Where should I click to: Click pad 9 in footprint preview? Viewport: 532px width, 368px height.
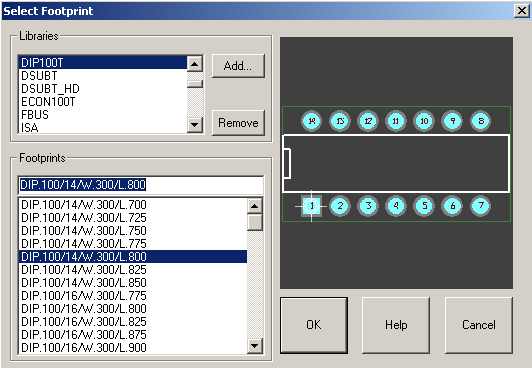click(452, 121)
